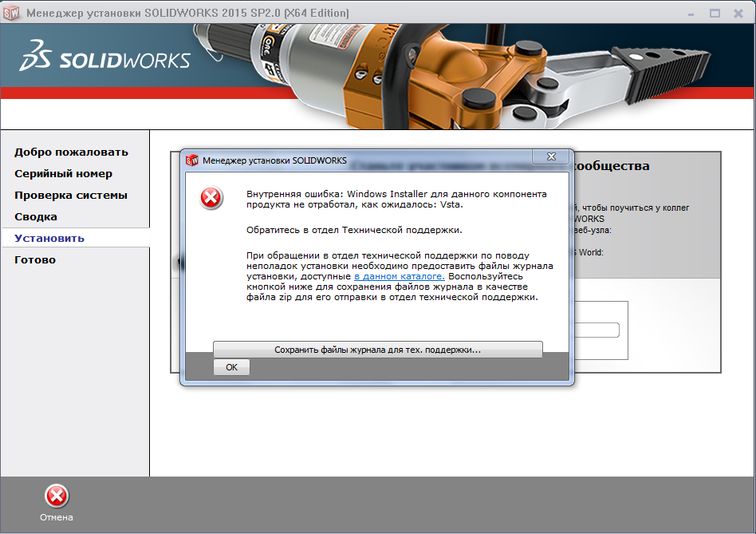Select the Серийный номер step
Image resolution: width=756 pixels, height=534 pixels.
63,173
